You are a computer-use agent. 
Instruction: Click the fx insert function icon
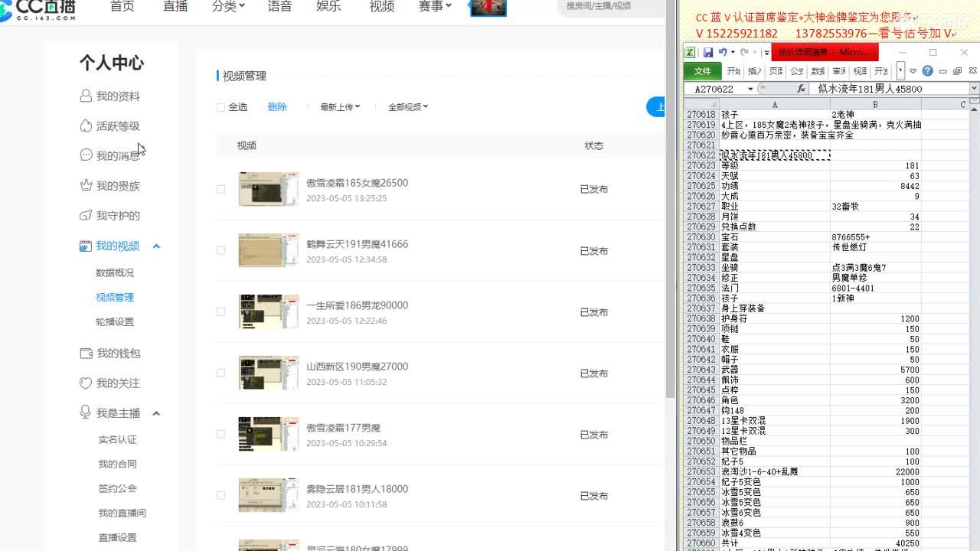[802, 89]
